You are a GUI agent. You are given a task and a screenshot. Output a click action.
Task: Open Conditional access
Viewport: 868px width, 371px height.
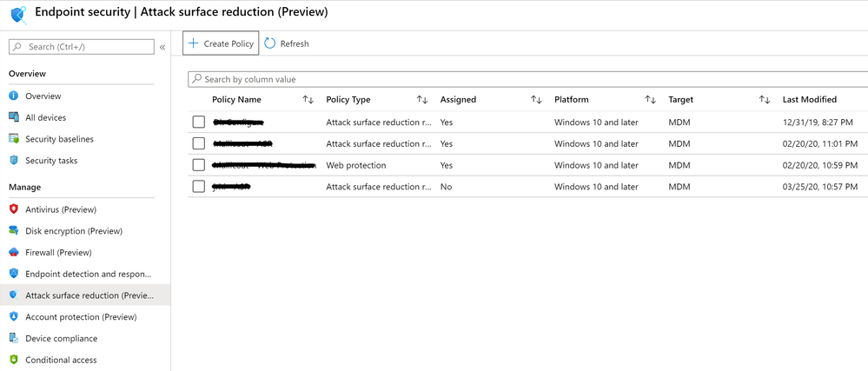click(x=61, y=360)
